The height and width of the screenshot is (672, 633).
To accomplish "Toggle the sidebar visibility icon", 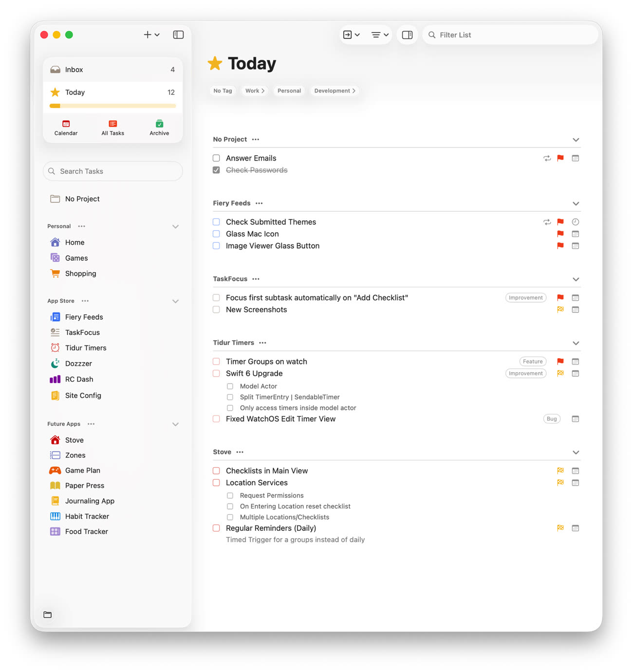I will pos(178,35).
